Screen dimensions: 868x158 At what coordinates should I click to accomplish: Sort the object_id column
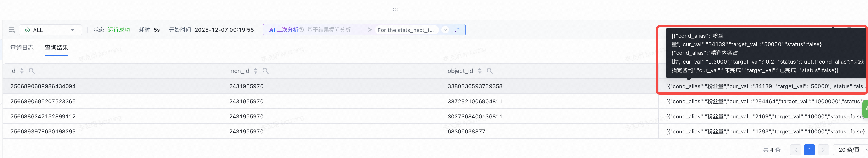tap(480, 71)
